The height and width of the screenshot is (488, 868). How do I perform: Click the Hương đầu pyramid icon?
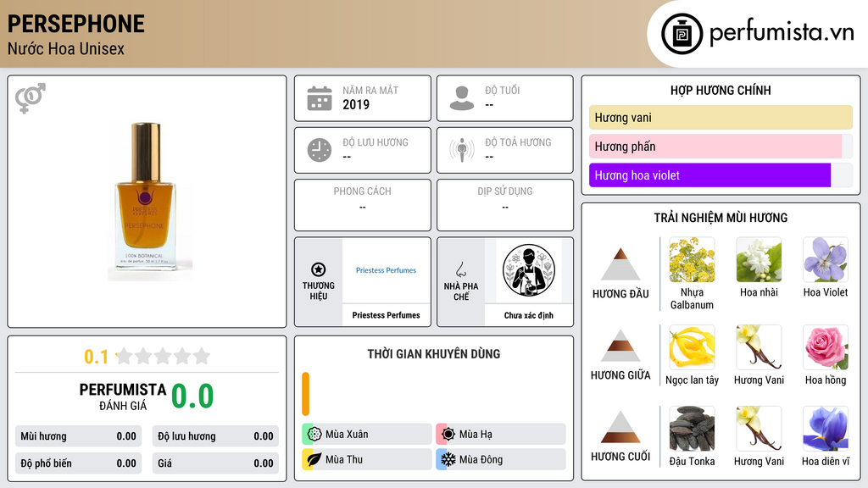(620, 264)
